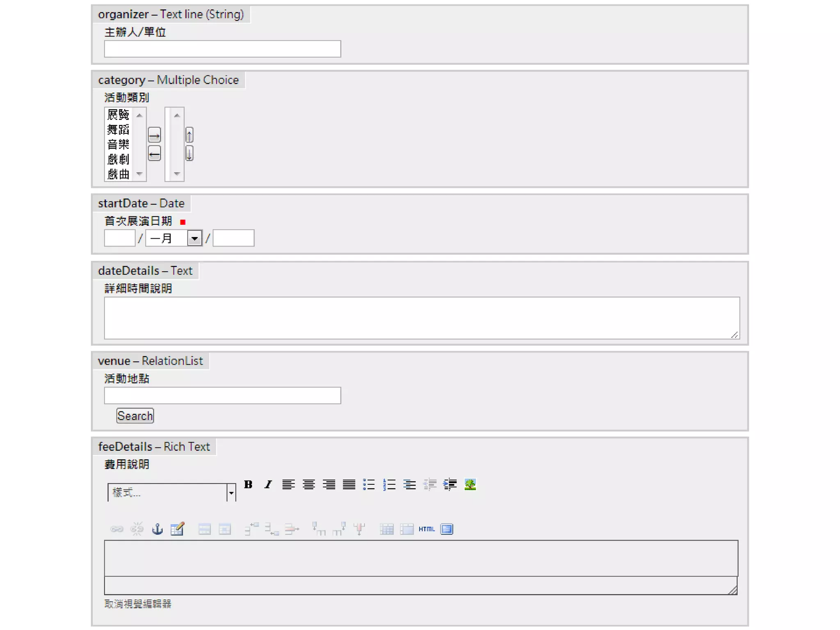The image size is (840, 630).
Task: Open table row properties icon
Action: 204,529
